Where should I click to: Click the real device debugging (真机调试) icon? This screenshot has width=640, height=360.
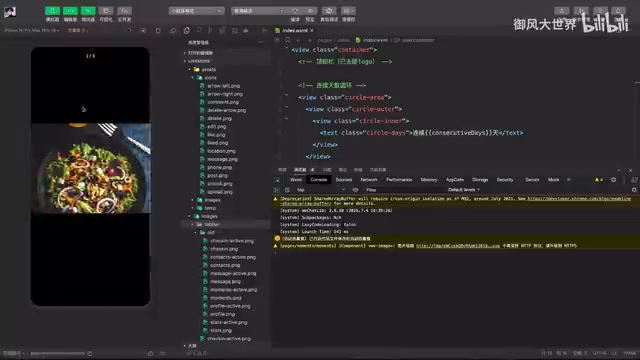point(329,11)
